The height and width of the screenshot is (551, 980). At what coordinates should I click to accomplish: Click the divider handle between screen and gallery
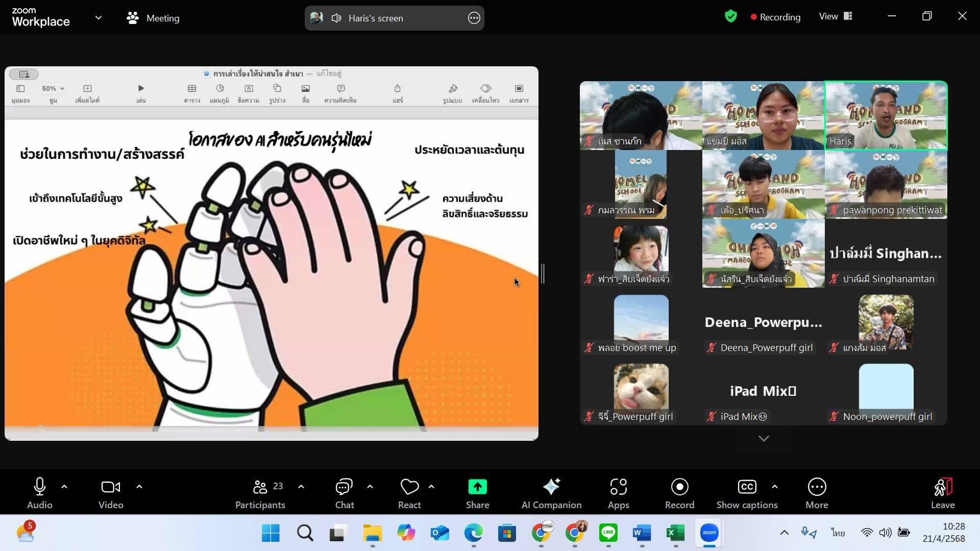pos(543,274)
